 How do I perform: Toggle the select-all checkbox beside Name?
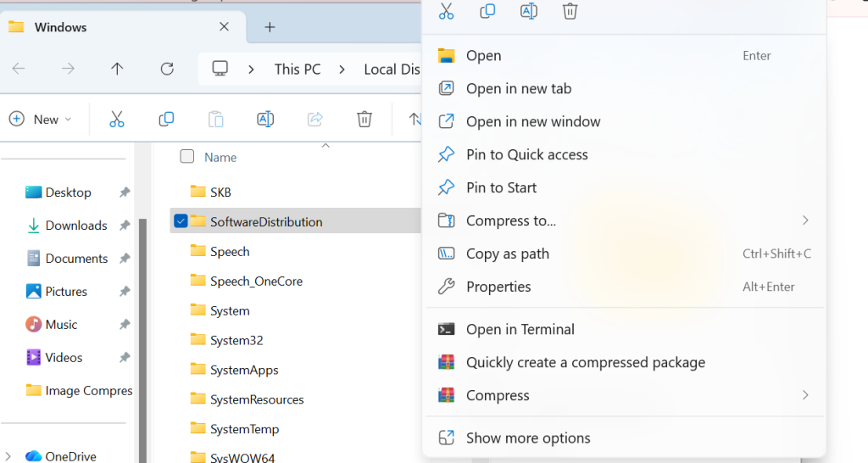tap(187, 157)
